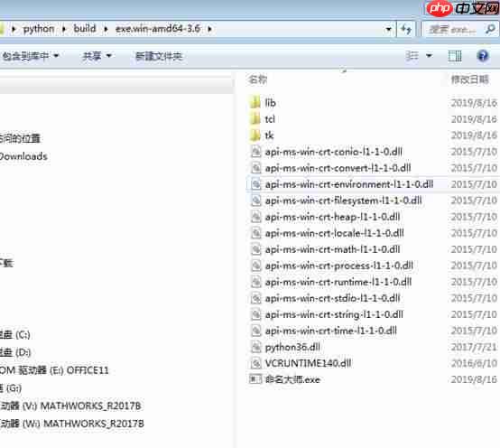Screen dimensions: 500x448
Task: Click the refresh button beside address bar
Action: (406, 30)
